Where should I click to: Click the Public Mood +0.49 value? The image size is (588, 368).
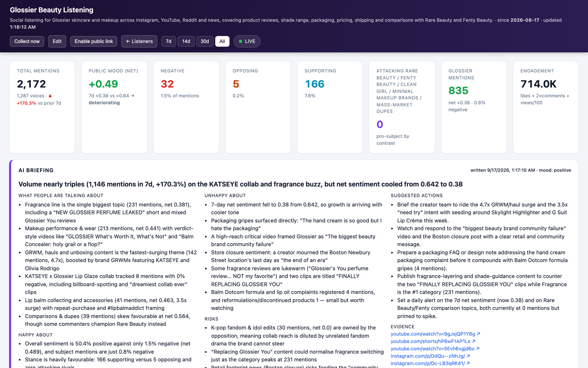point(103,84)
